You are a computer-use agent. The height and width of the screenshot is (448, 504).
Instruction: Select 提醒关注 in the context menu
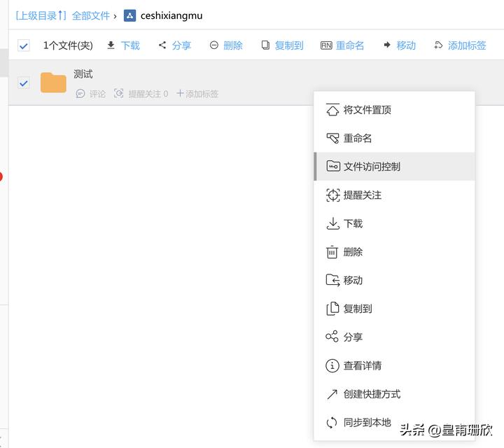tap(394, 195)
